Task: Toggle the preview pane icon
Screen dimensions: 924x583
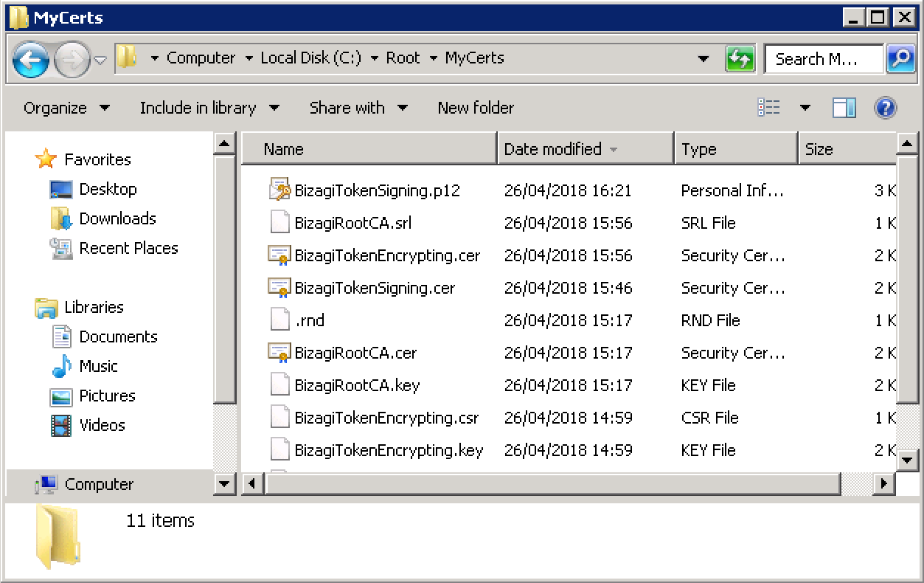Action: pos(844,108)
